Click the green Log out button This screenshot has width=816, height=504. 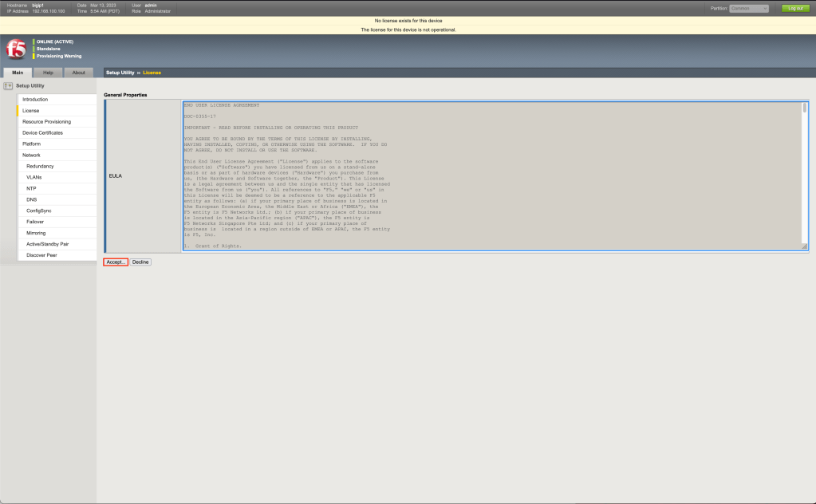click(x=794, y=8)
